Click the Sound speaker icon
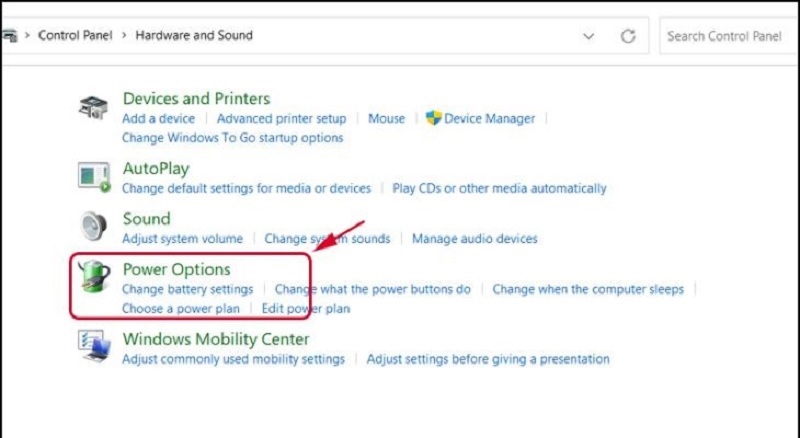The width and height of the screenshot is (800, 438). point(93,227)
